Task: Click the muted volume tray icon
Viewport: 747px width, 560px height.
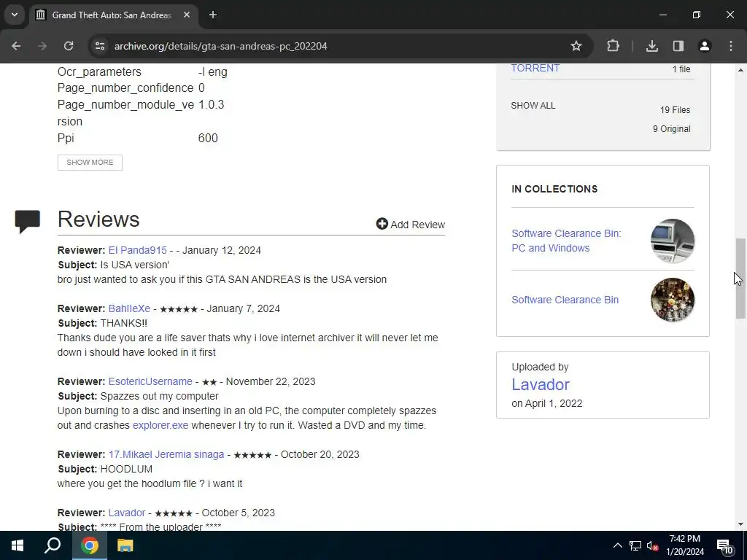Action: [652, 545]
